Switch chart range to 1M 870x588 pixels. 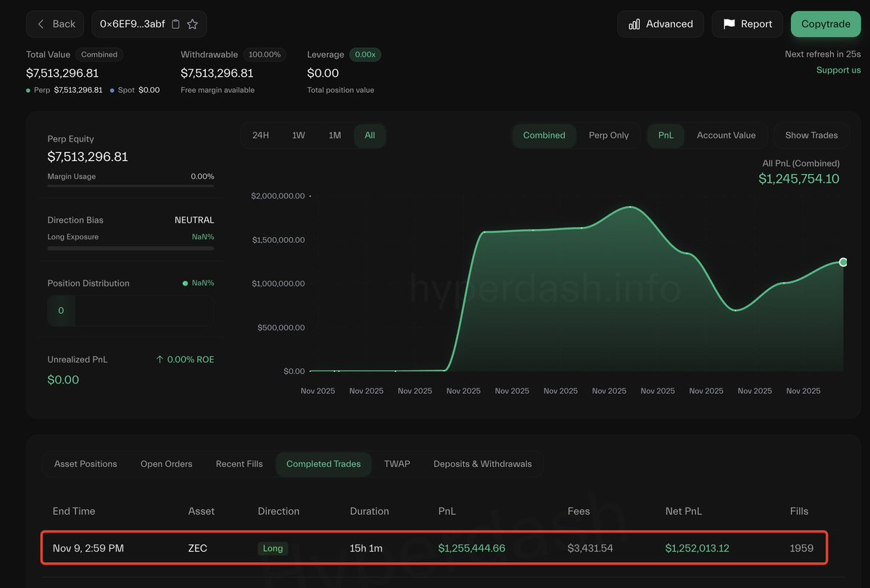(334, 136)
